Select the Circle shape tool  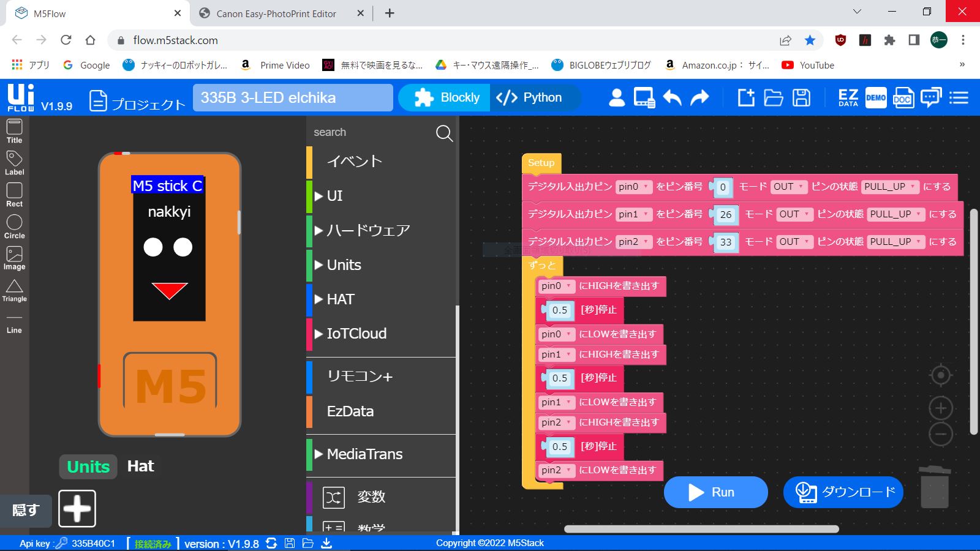14,227
